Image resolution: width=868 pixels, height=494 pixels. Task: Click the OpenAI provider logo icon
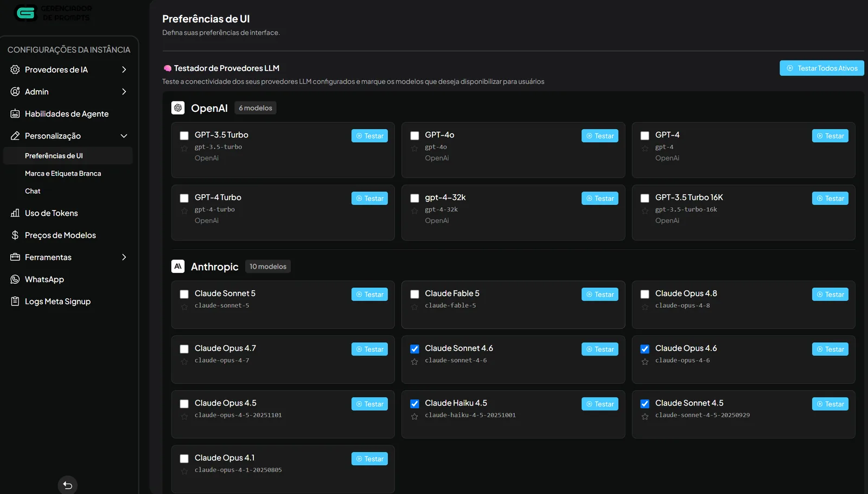coord(178,108)
